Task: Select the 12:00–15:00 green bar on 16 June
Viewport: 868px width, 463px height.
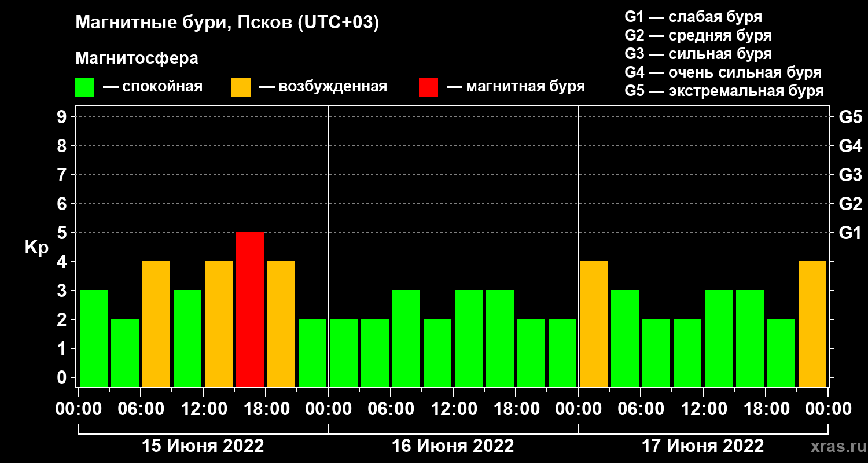Action: coord(469,339)
